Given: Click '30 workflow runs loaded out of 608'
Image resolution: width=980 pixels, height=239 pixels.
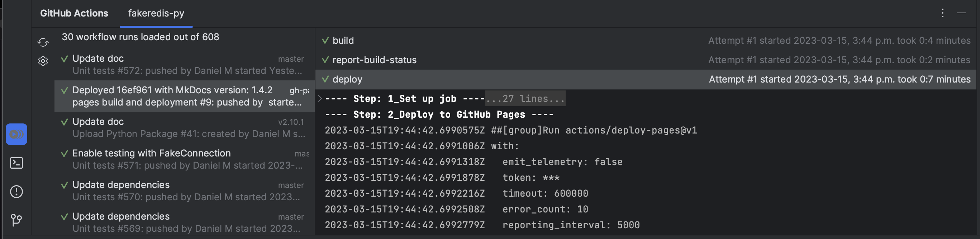Looking at the screenshot, I should [141, 37].
